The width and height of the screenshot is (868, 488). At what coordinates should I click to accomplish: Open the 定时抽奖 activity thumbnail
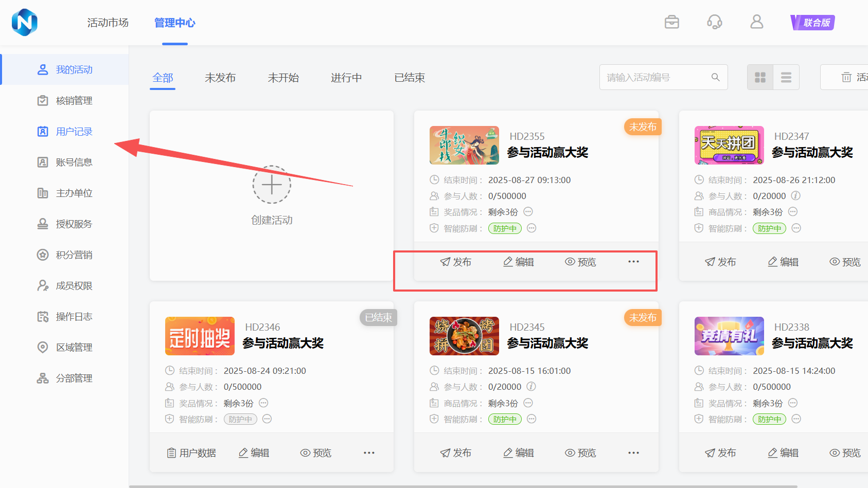click(x=200, y=336)
